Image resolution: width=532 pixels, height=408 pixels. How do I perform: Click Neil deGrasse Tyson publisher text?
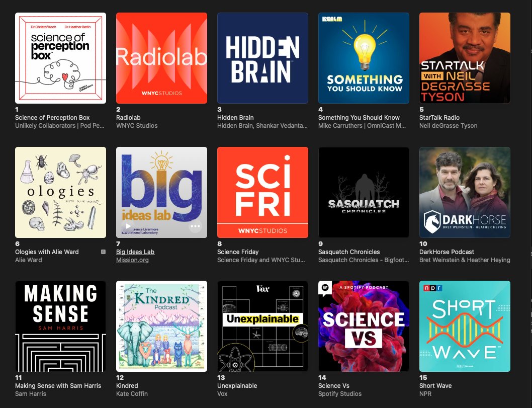pyautogui.click(x=448, y=126)
